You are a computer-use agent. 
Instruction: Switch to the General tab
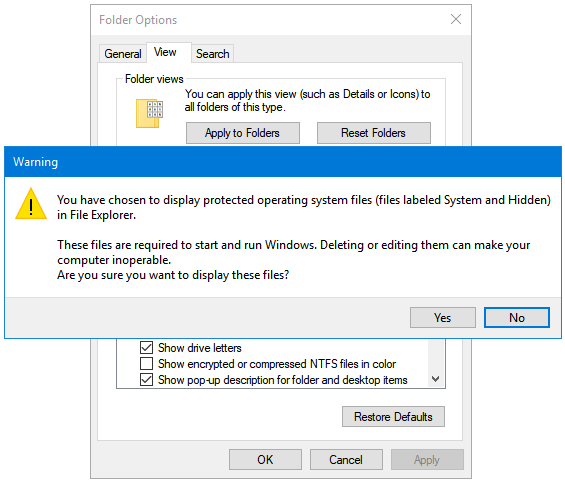123,54
